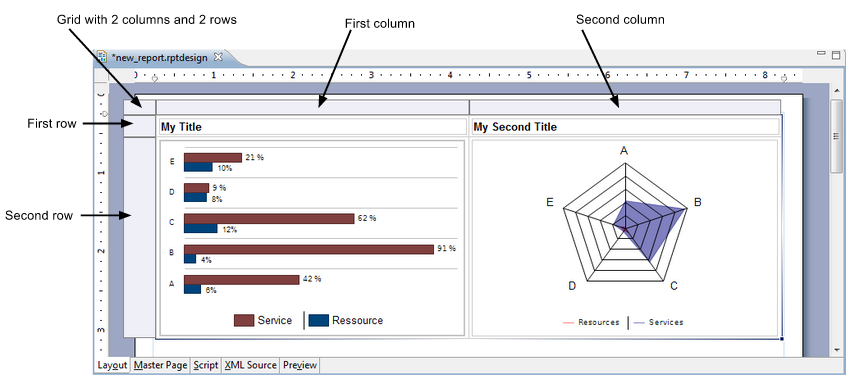Screen dimensions: 854x383
Task: Select the second row header of grid
Action: tap(139, 237)
